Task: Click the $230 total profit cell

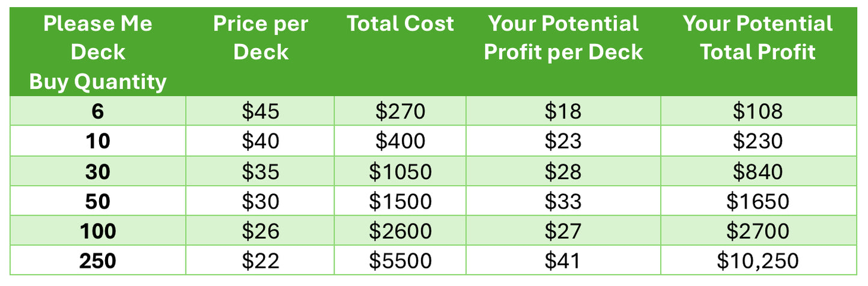Action: (758, 141)
